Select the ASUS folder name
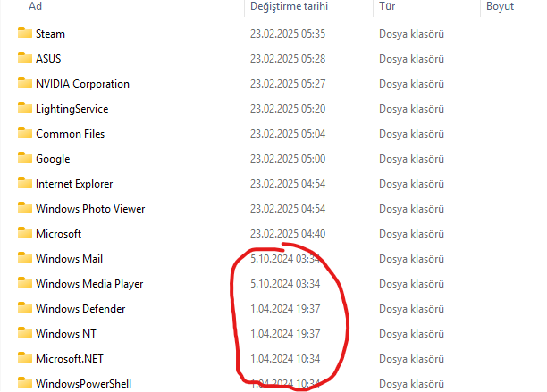547x392 pixels. coord(48,59)
